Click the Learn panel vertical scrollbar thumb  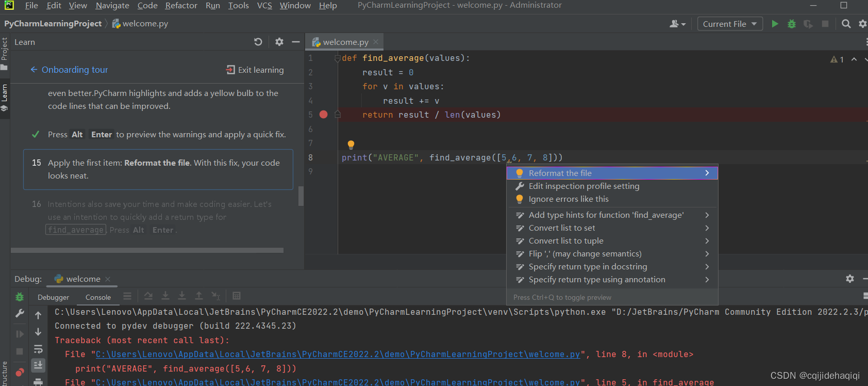pyautogui.click(x=301, y=196)
